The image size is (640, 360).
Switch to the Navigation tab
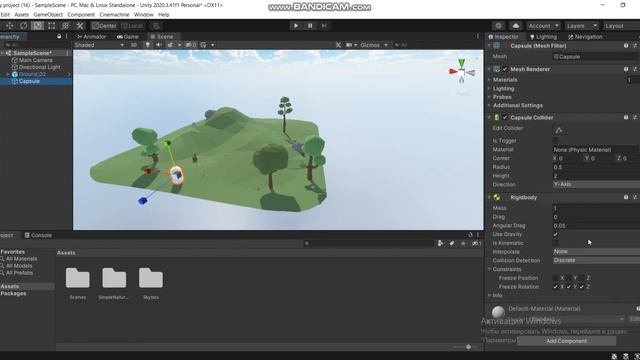pos(585,37)
